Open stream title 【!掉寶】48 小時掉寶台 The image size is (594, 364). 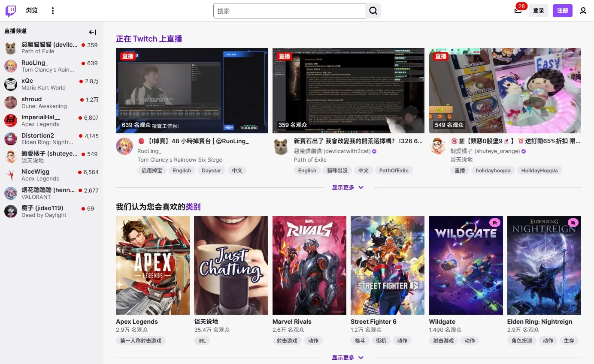[x=193, y=141]
